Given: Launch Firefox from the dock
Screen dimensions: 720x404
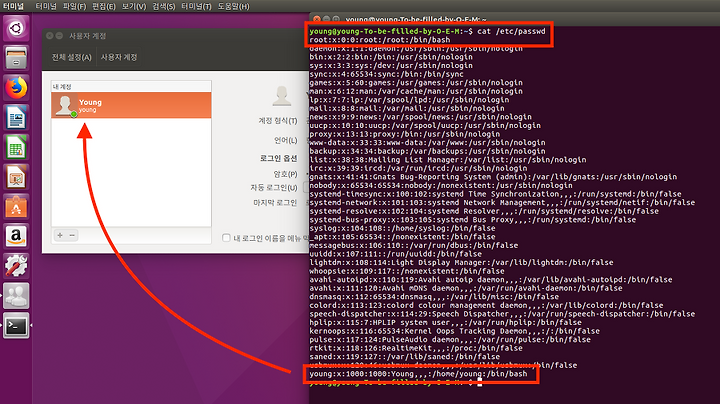Looking at the screenshot, I should [16, 88].
